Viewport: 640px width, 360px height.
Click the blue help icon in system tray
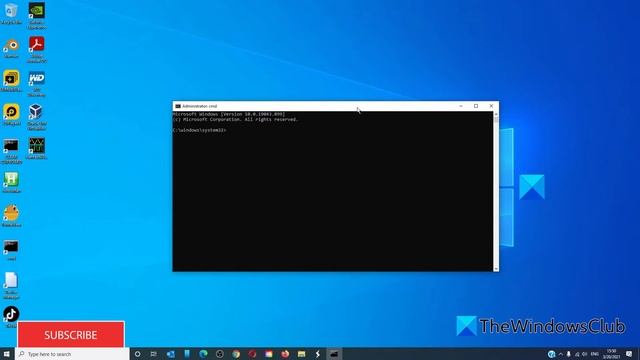[551, 354]
